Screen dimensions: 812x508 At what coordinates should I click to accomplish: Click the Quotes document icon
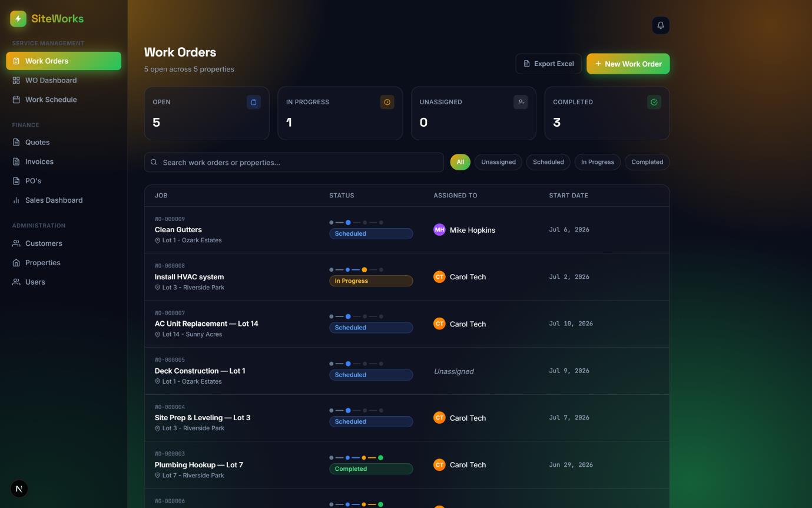coord(16,142)
